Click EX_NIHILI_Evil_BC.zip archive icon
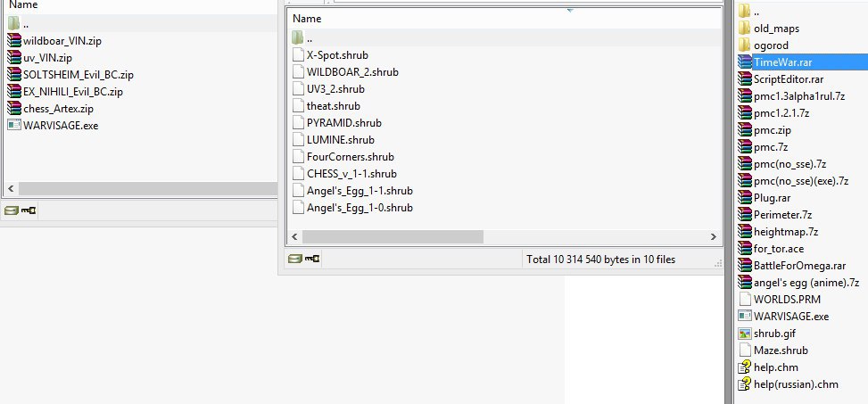 click(x=14, y=91)
